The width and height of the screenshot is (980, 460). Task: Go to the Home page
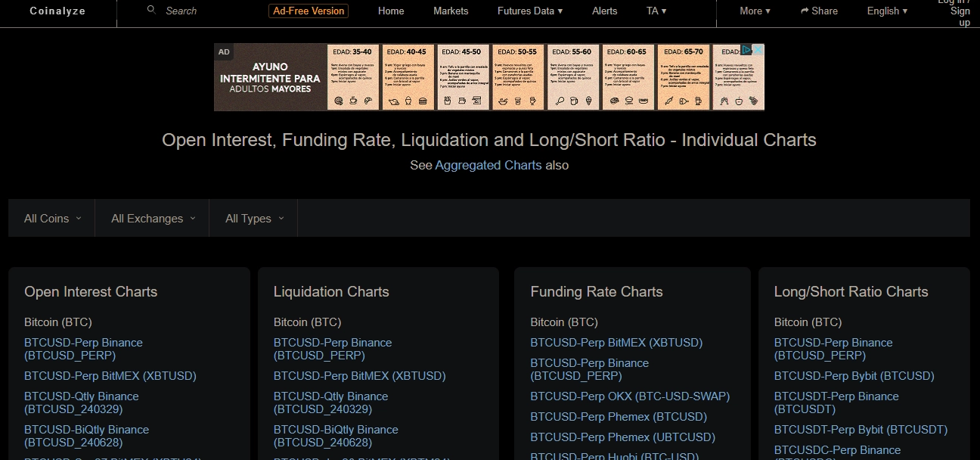click(x=391, y=11)
